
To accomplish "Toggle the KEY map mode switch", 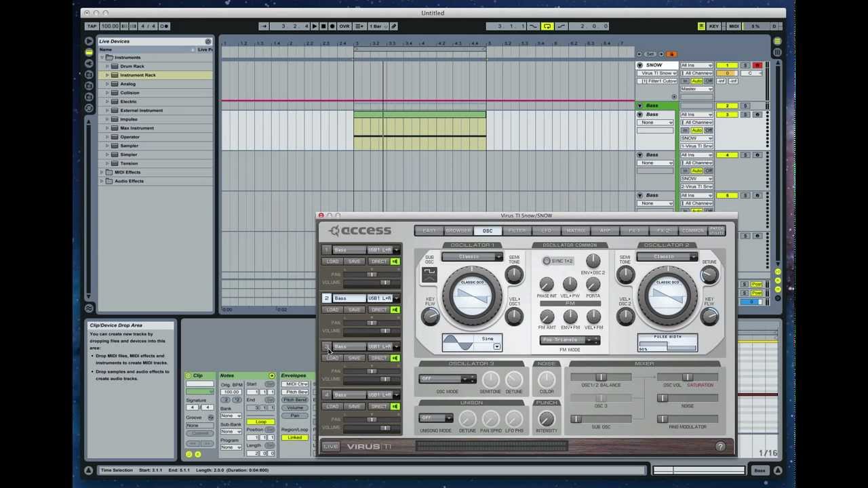I will [x=713, y=26].
